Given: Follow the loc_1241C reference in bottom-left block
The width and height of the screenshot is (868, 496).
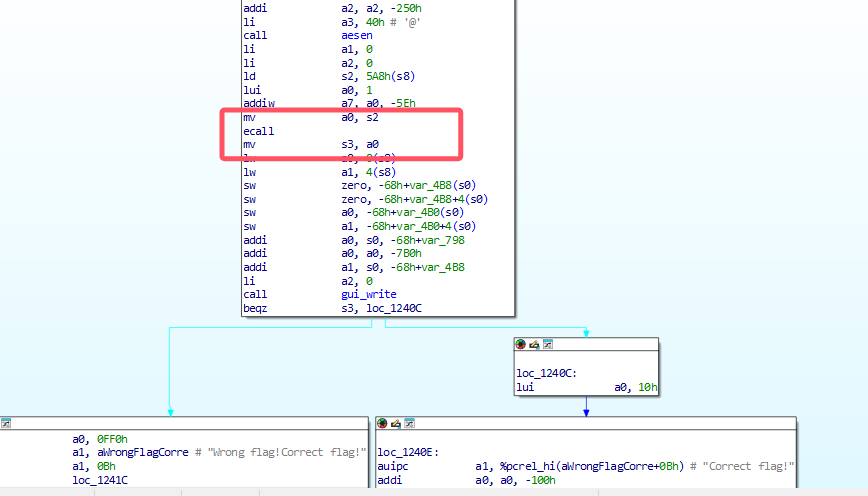Looking at the screenshot, I should coord(100,480).
